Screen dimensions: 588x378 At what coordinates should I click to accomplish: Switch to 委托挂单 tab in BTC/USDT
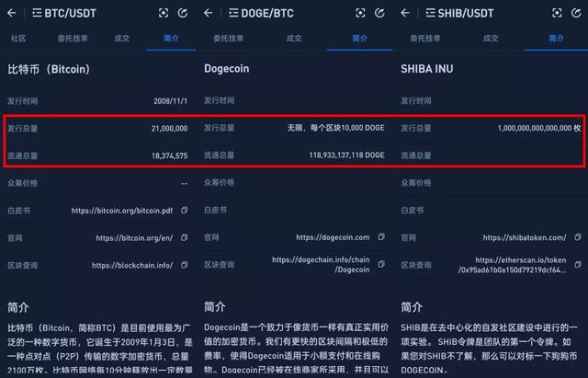pos(73,39)
